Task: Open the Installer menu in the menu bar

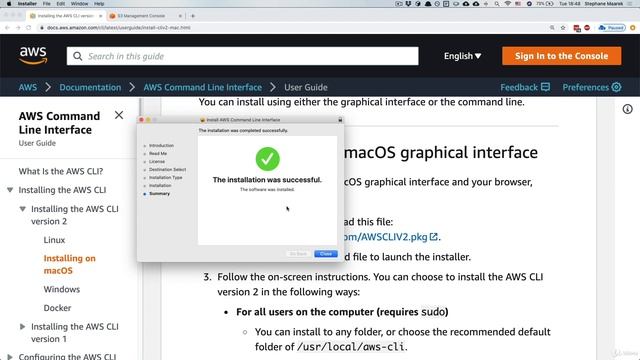Action: pos(27,4)
